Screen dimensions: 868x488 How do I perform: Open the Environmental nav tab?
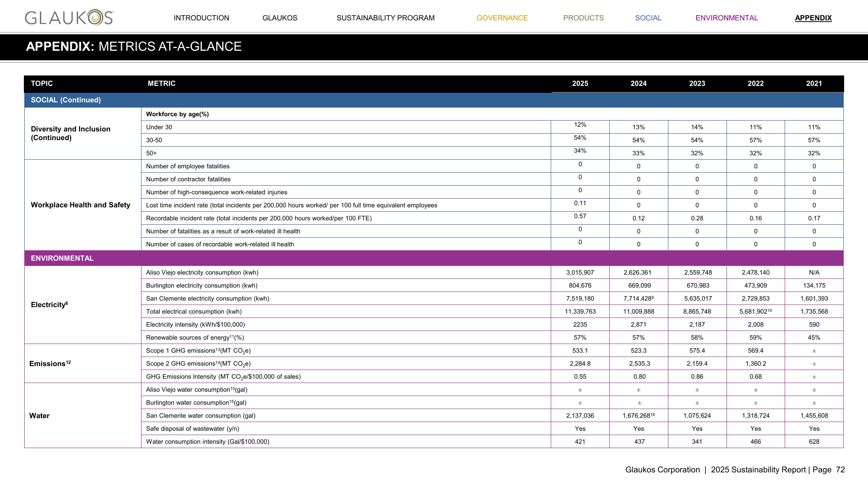point(727,18)
